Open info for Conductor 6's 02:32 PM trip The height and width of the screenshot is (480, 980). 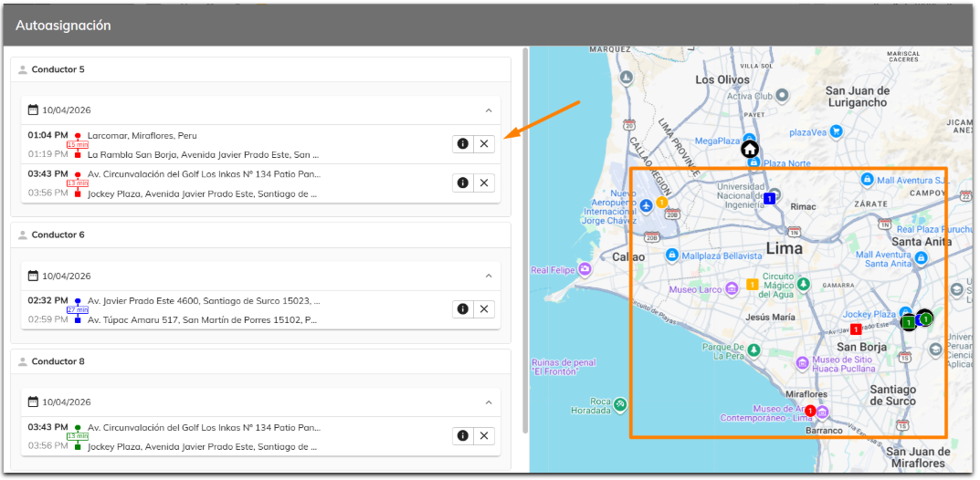click(463, 309)
